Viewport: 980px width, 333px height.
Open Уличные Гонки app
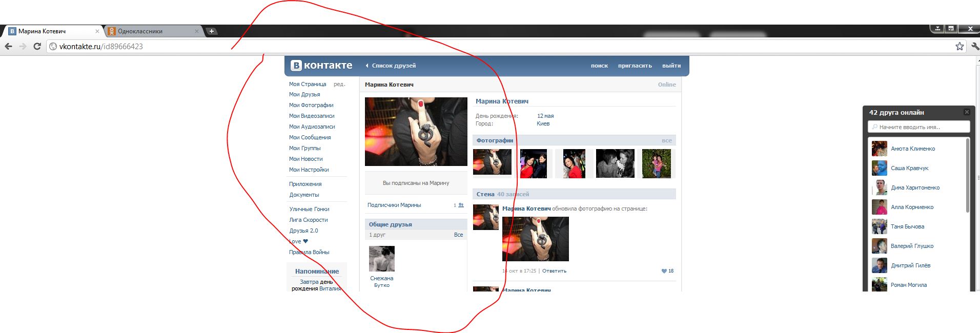pyautogui.click(x=309, y=209)
